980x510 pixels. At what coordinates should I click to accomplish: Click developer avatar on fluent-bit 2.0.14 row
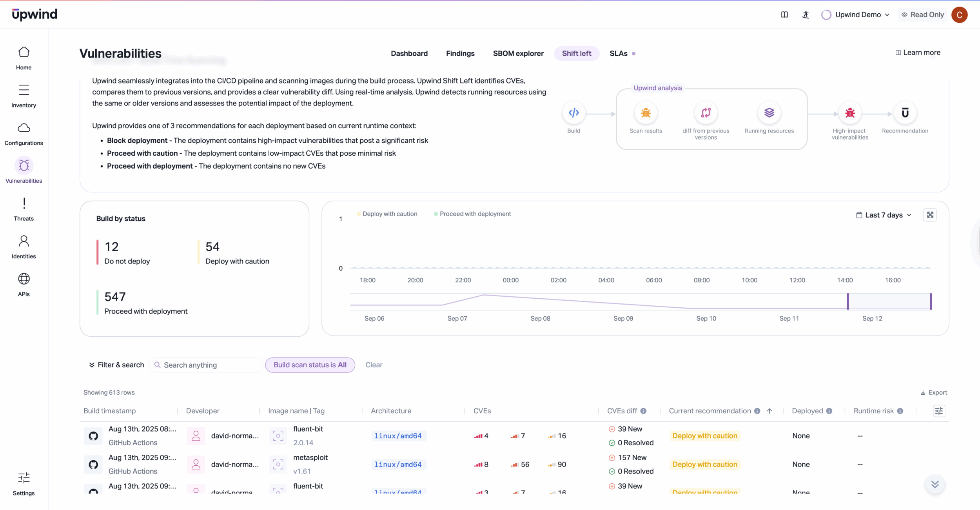[196, 436]
